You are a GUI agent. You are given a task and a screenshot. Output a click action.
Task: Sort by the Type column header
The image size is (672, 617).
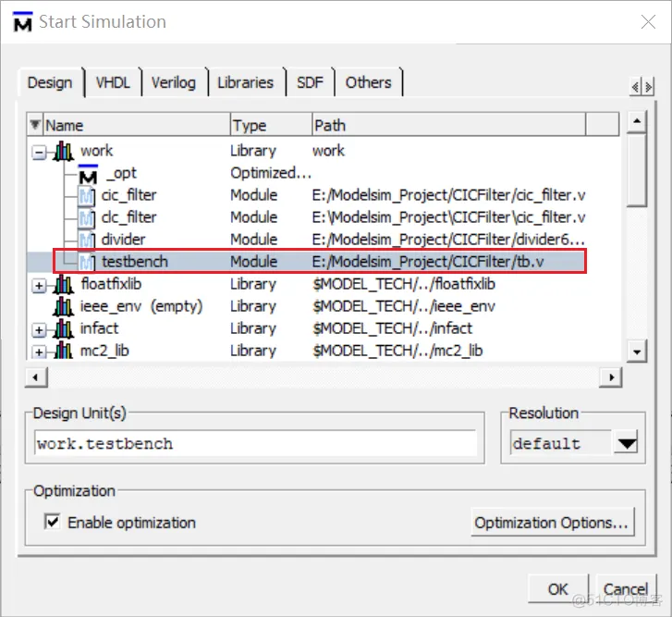[271, 125]
